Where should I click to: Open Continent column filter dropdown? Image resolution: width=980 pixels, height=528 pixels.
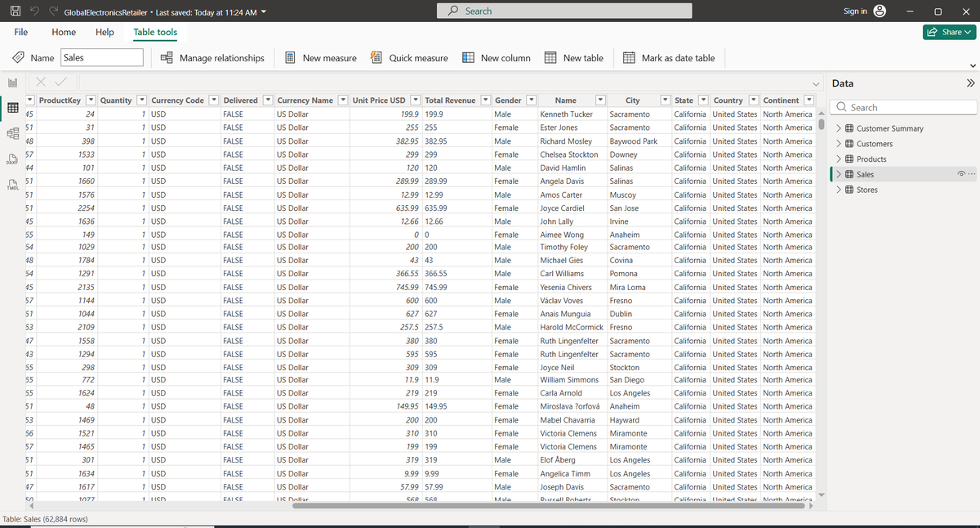tap(809, 101)
